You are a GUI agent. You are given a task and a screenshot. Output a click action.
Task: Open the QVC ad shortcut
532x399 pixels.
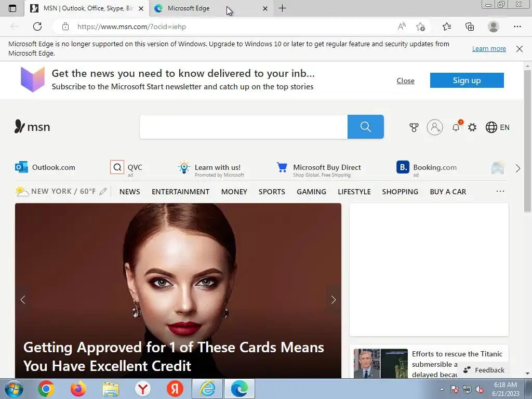126,168
